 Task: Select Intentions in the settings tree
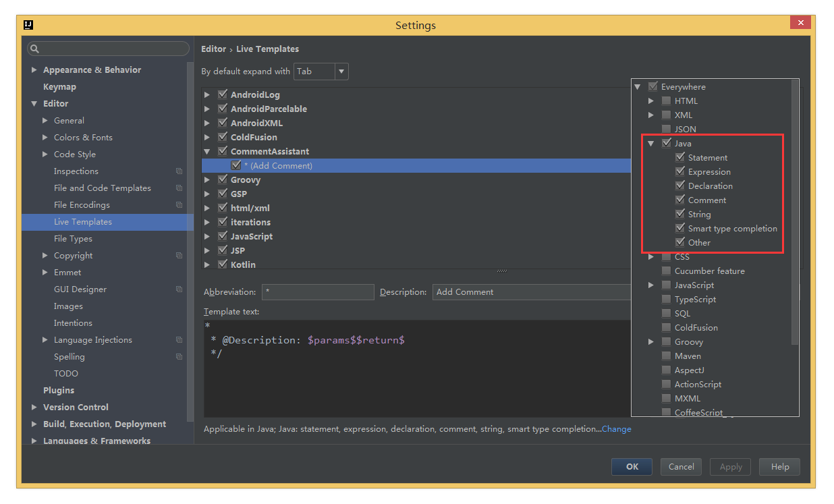(73, 323)
